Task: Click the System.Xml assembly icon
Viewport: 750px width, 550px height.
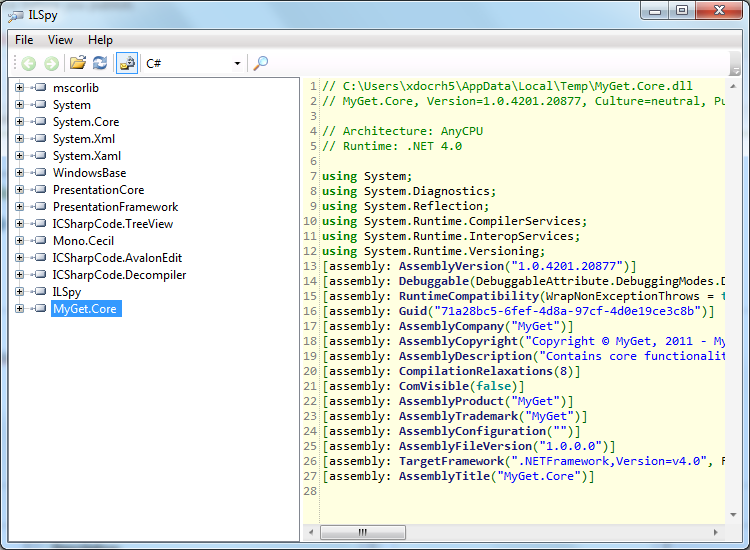Action: (x=39, y=139)
